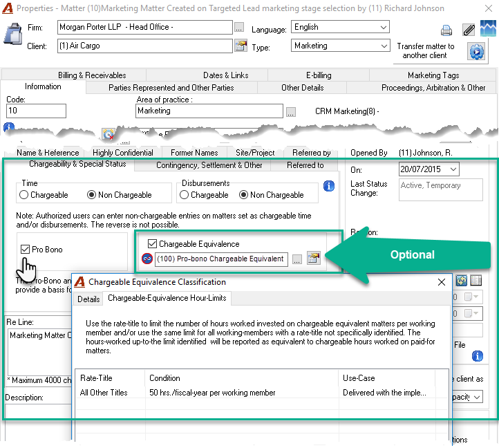Toggle the Chargeable Equivalence checkbox

tap(152, 244)
